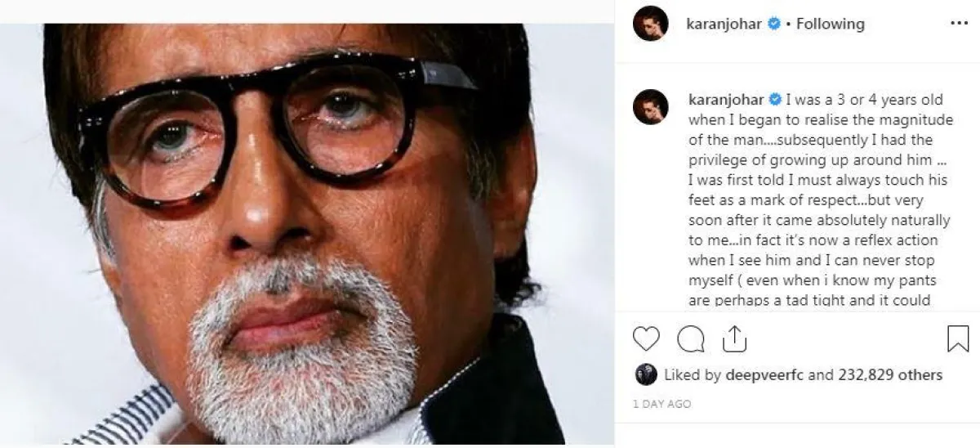Click karanjohar username in the caption
The width and height of the screenshot is (980, 448).
(x=722, y=101)
